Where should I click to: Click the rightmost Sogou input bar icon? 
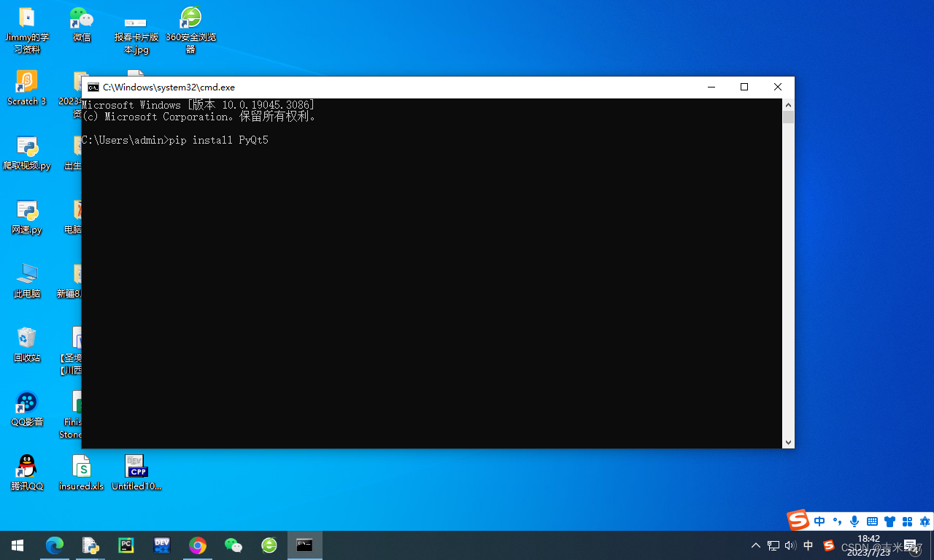(925, 521)
